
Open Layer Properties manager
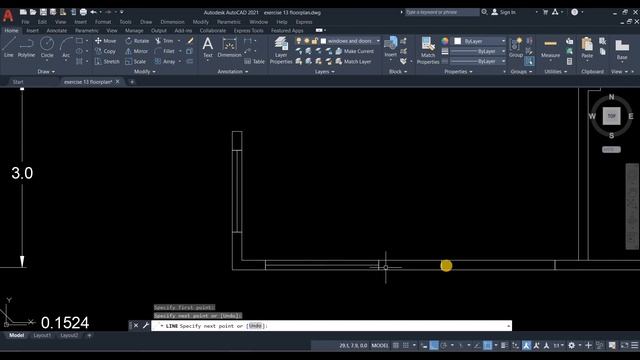coord(281,50)
